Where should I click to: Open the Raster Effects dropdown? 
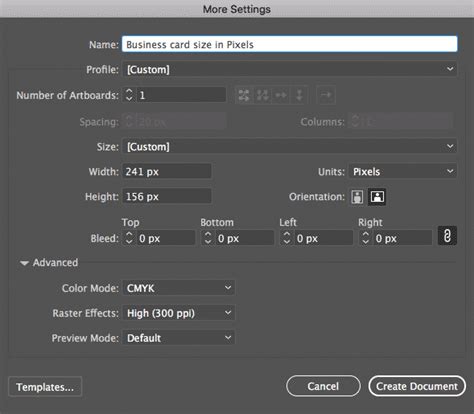click(x=179, y=313)
